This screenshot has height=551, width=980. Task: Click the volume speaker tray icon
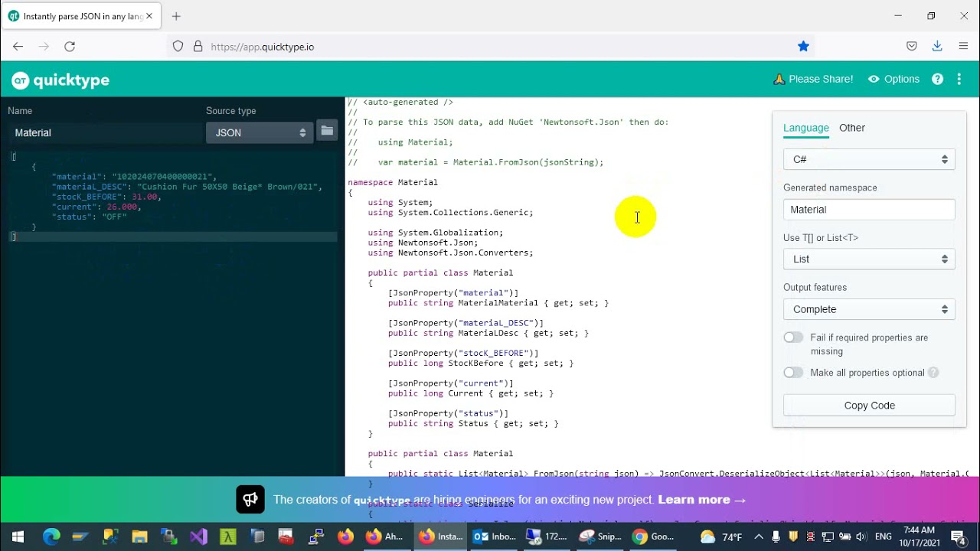(x=861, y=536)
